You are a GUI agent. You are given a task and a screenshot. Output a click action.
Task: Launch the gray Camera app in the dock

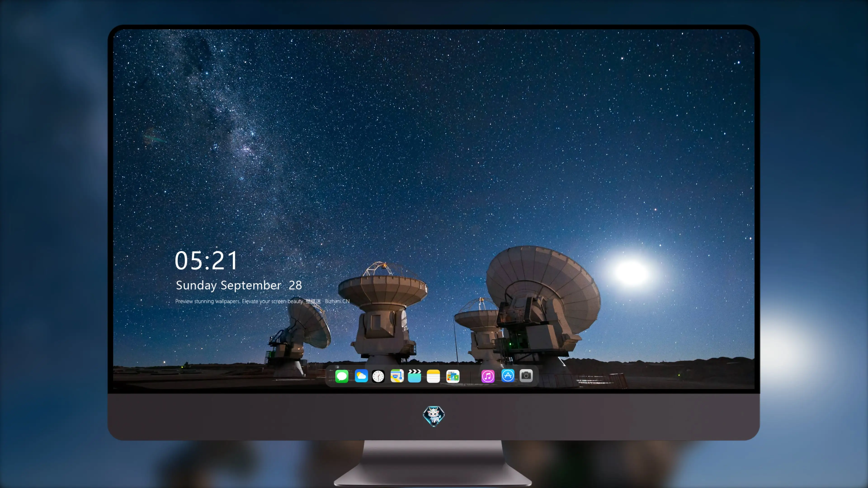coord(526,375)
